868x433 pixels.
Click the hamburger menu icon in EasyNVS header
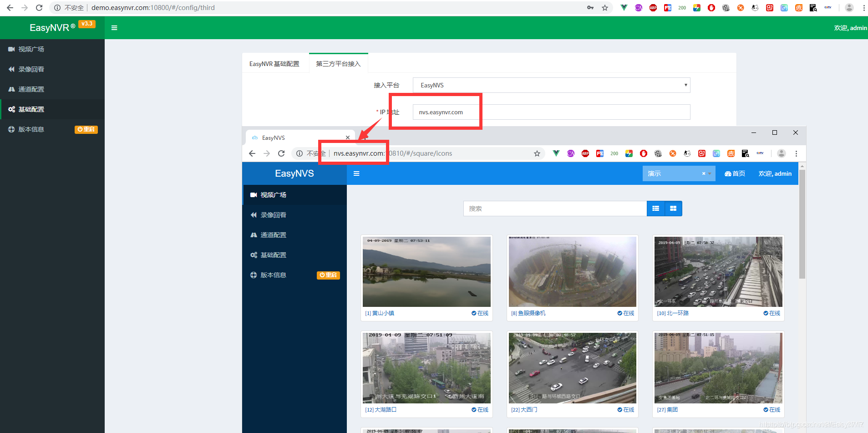[x=356, y=173]
